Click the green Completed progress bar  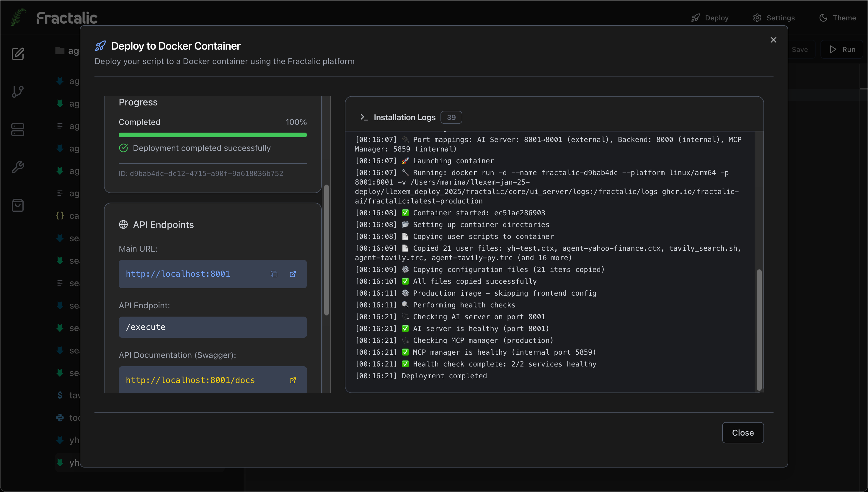pyautogui.click(x=213, y=135)
